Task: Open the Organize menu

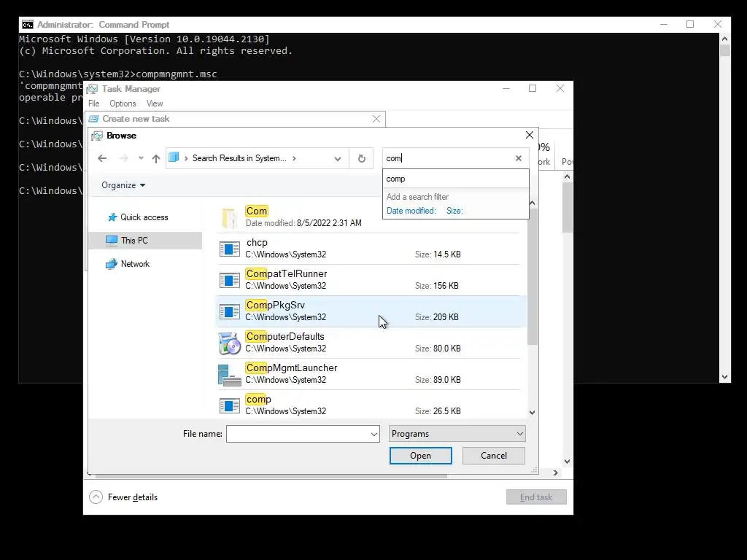Action: (123, 185)
